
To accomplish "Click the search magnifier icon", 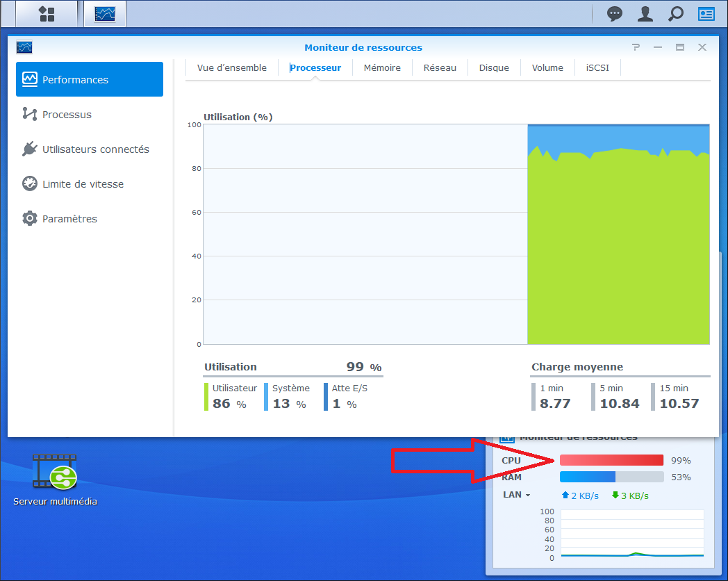I will pos(675,14).
